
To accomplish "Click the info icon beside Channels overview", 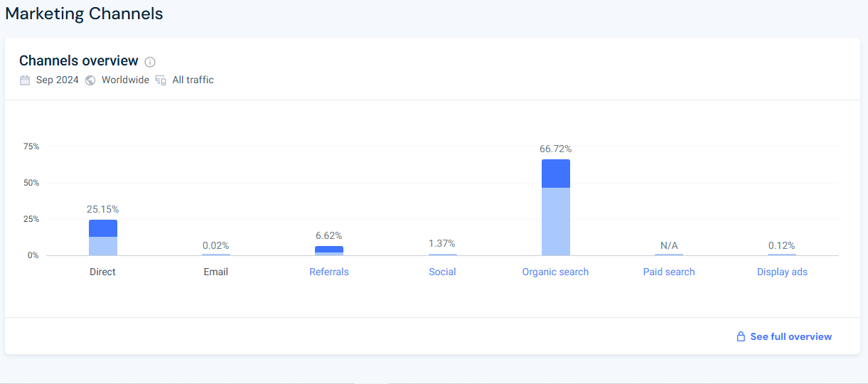I will pos(150,62).
